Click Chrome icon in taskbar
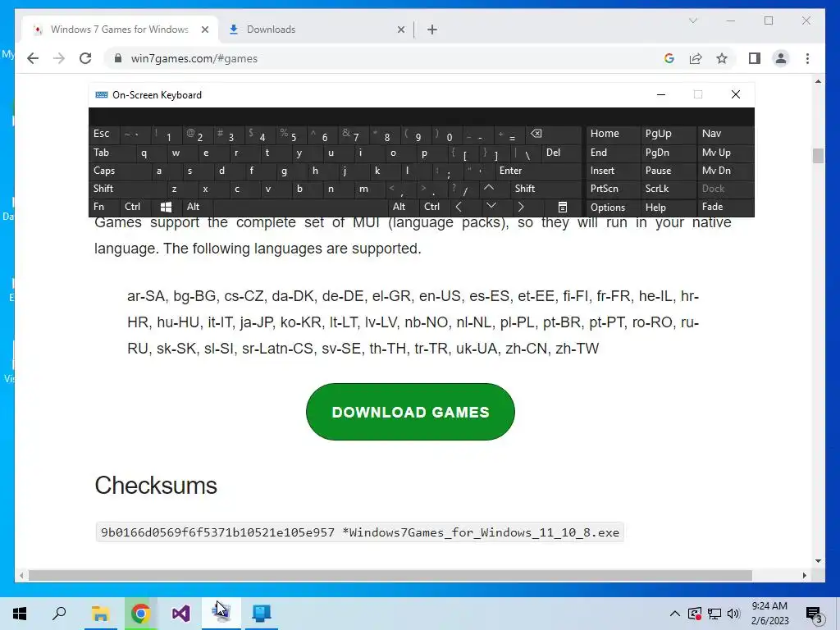Viewport: 840px width, 630px height. coord(140,614)
